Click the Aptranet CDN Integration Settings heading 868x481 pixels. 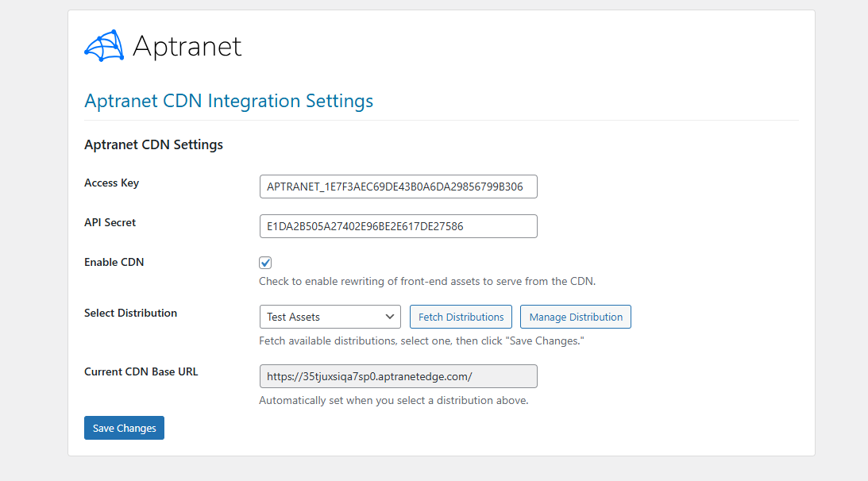tap(229, 101)
